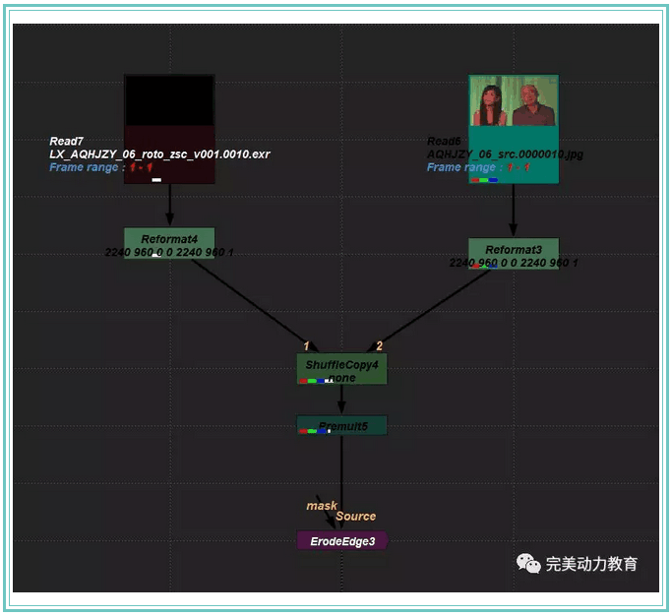672x616 pixels.
Task: Click the RGBA channel indicators on Premult5
Action: [316, 431]
